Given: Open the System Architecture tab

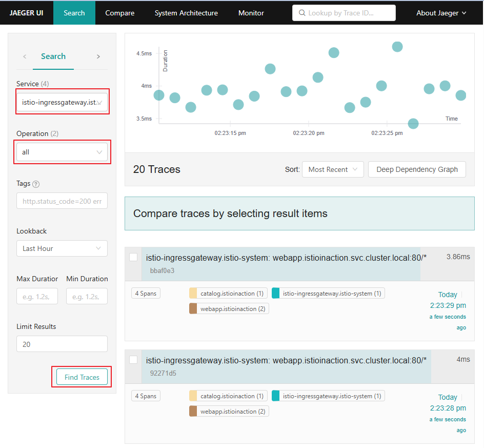Looking at the screenshot, I should pos(186,13).
